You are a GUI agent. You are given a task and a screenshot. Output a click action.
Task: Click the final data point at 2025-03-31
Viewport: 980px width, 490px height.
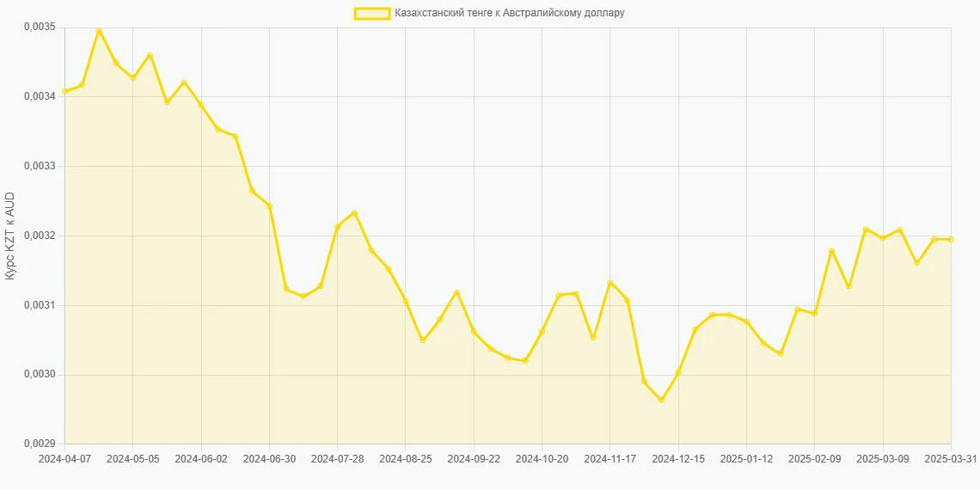951,239
